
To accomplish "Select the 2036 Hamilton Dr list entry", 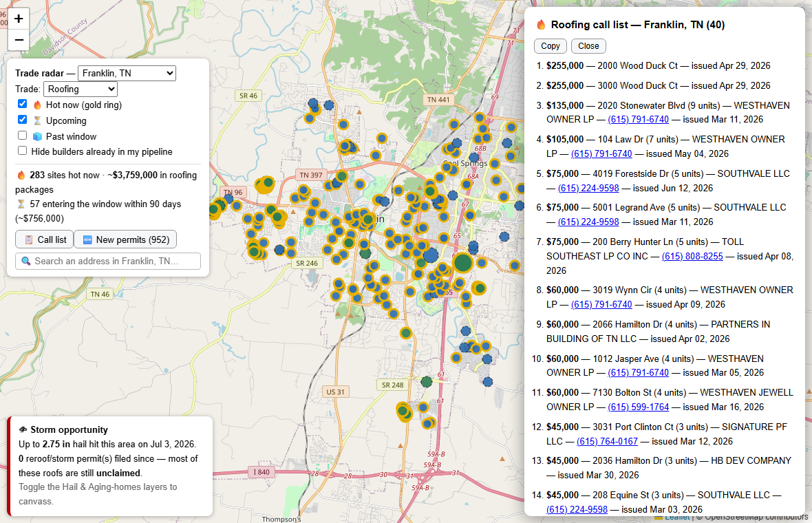I will point(669,467).
